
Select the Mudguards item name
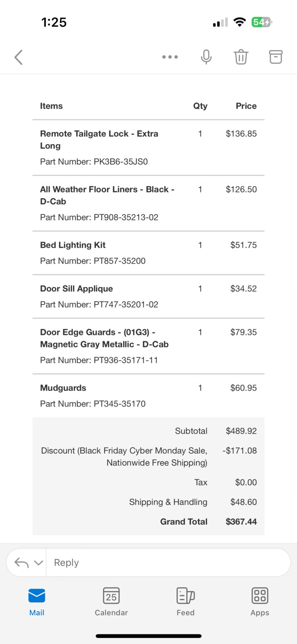click(x=63, y=388)
